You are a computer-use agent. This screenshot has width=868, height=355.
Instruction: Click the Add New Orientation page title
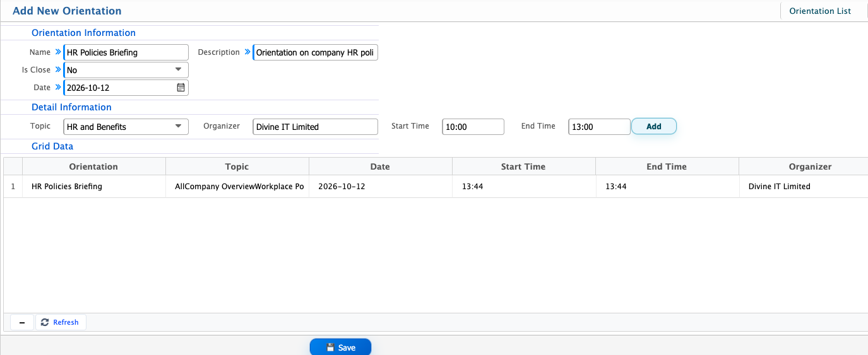pyautogui.click(x=67, y=11)
